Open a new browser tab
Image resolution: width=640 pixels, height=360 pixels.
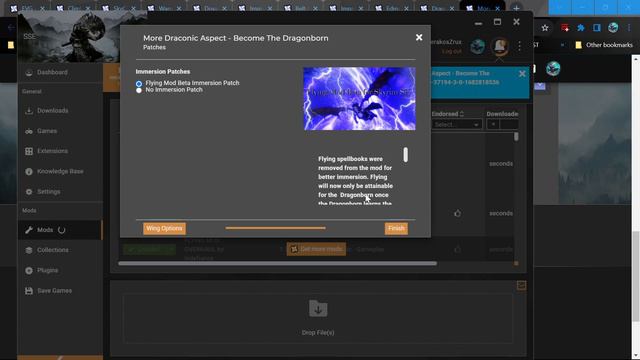point(516,8)
